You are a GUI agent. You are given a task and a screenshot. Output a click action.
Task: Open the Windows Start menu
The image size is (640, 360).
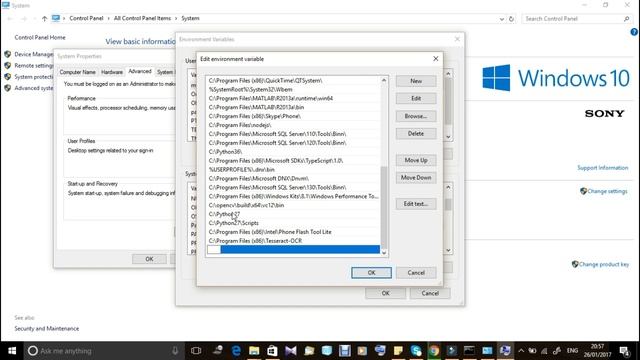(x=12, y=351)
